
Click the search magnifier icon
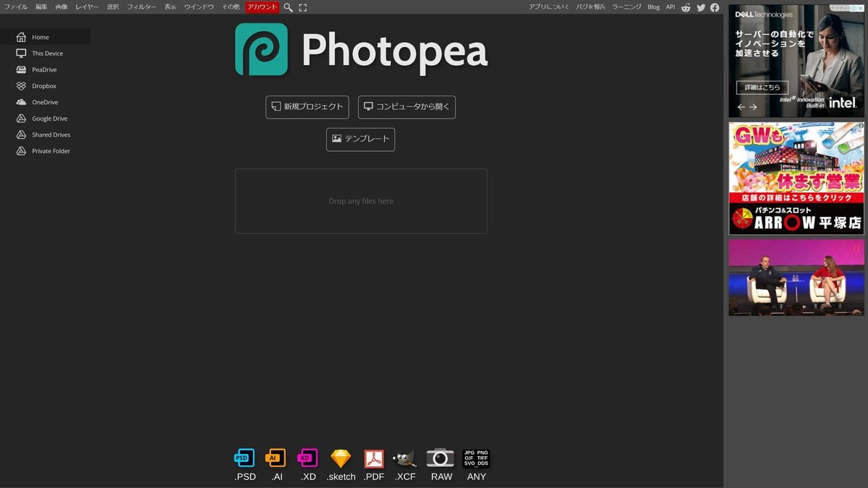pyautogui.click(x=288, y=7)
